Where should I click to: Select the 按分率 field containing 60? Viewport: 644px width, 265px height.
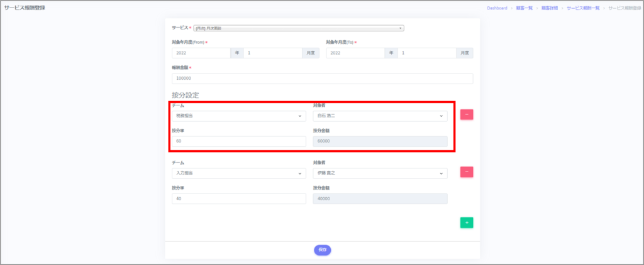coord(238,142)
